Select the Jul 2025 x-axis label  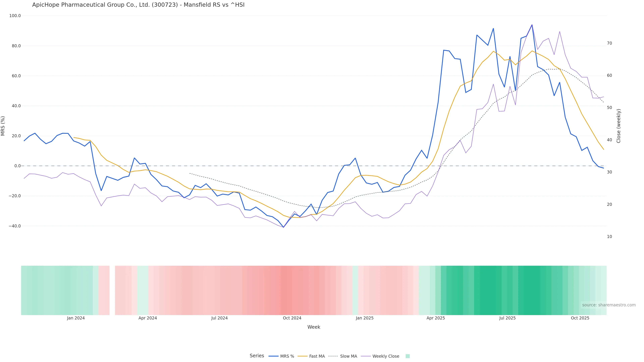[507, 318]
